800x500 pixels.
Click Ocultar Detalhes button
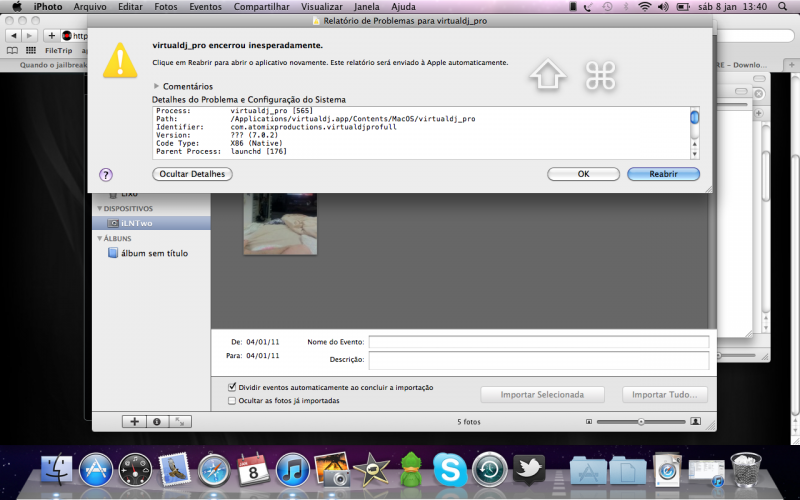click(192, 174)
